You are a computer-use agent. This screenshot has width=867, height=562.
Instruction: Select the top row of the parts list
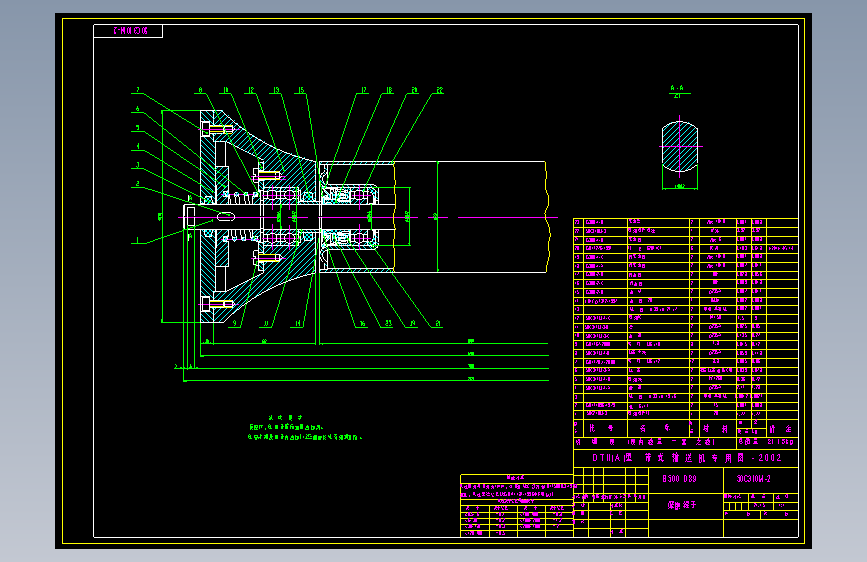click(x=686, y=223)
